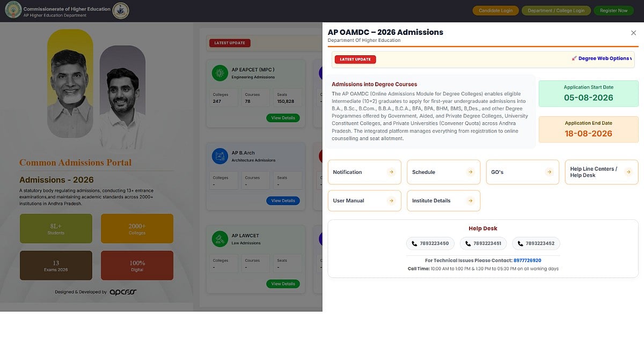644x362 pixels.
Task: Open the Schedule card
Action: point(443,172)
